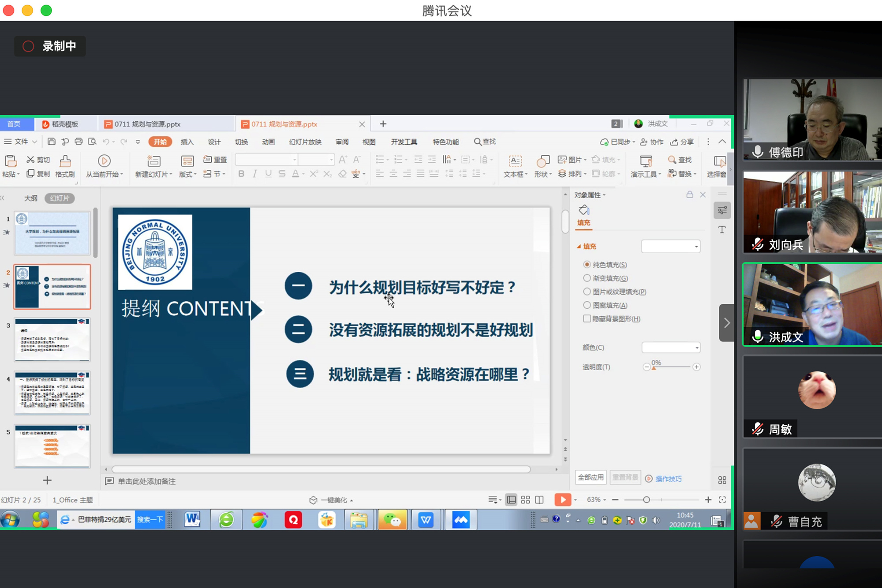Switch to slide sorter view icon
The image size is (882, 588).
point(525,500)
